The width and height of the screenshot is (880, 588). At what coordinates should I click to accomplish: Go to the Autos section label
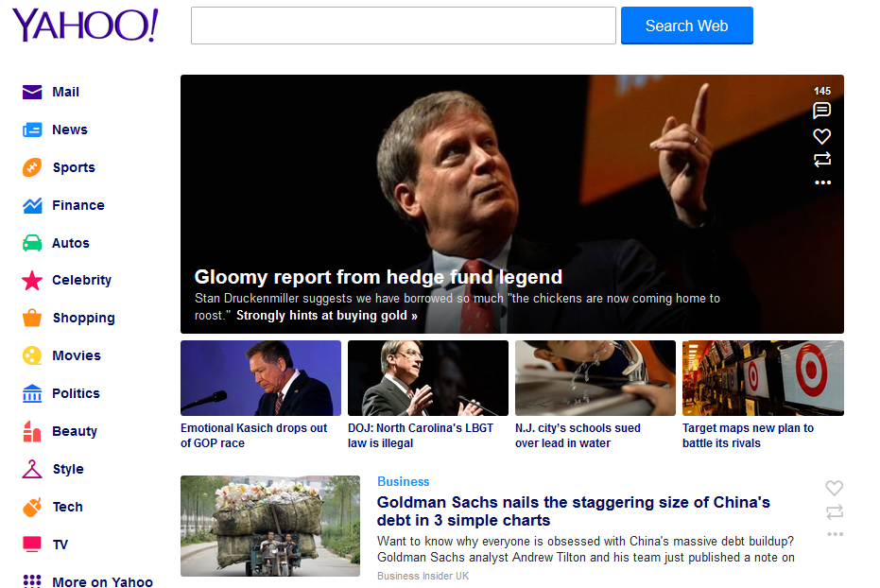coord(71,243)
